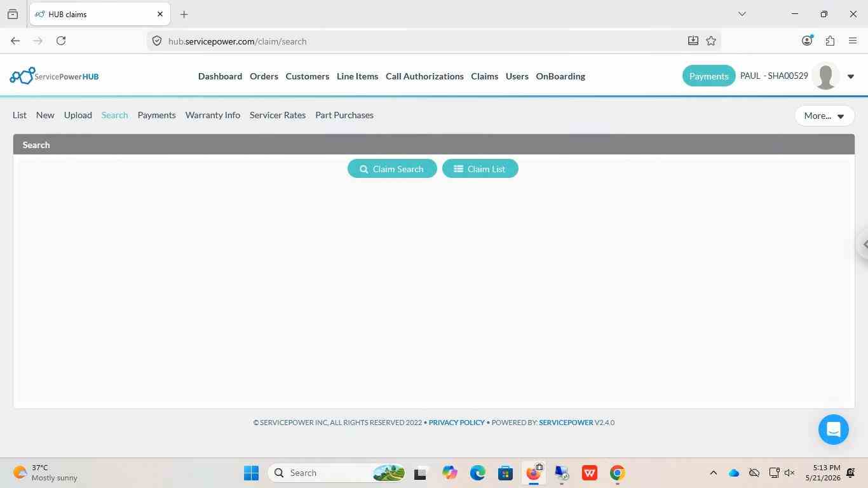Click the browser address bar URL
This screenshot has width=868, height=488.
(237, 41)
